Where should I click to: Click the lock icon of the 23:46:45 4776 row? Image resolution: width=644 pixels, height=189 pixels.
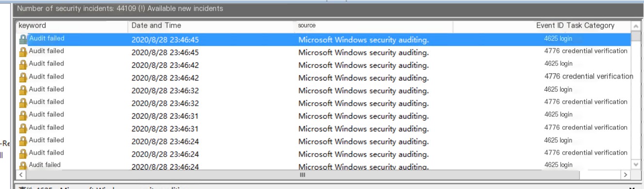23,52
